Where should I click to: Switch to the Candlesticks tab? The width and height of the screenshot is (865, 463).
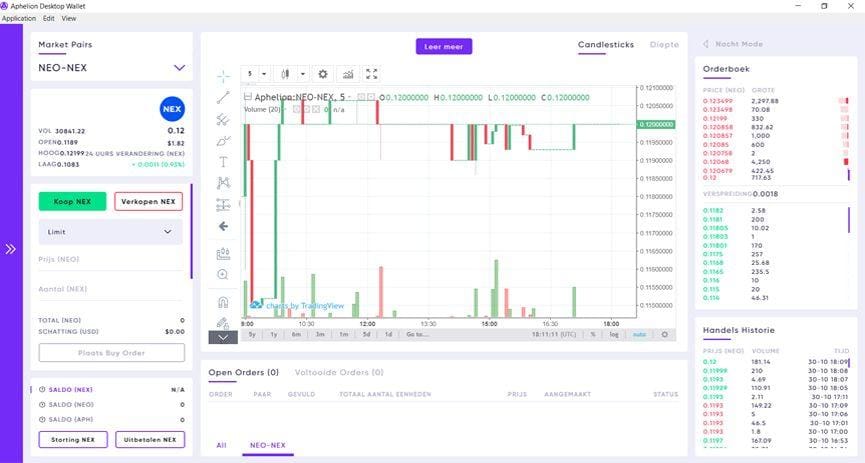[606, 45]
